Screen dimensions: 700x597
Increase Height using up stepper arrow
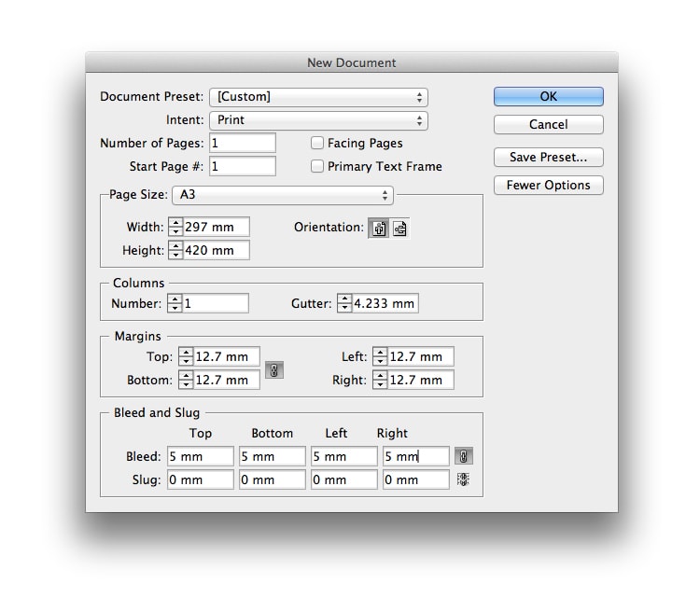(175, 245)
